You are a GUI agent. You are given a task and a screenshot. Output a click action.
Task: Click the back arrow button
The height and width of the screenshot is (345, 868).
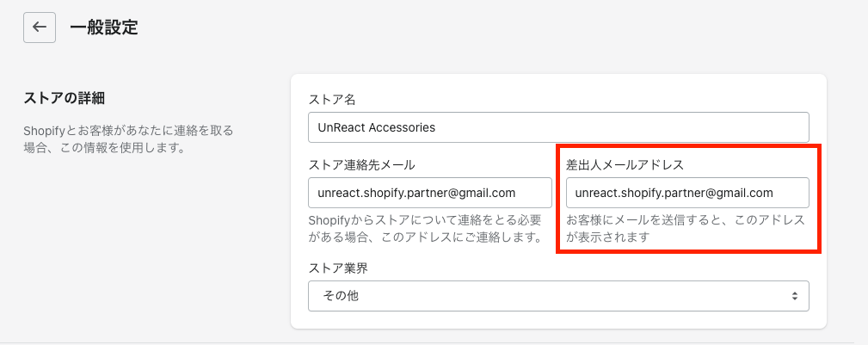(40, 27)
